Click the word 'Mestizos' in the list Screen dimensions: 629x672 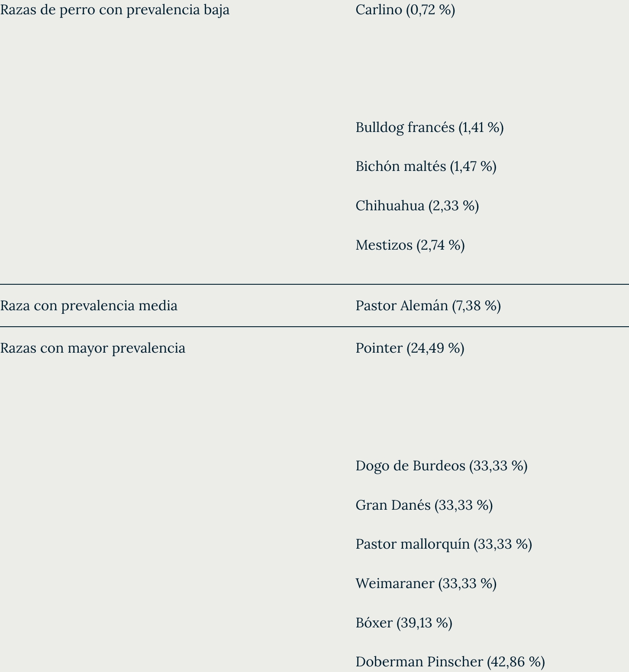pyautogui.click(x=384, y=245)
